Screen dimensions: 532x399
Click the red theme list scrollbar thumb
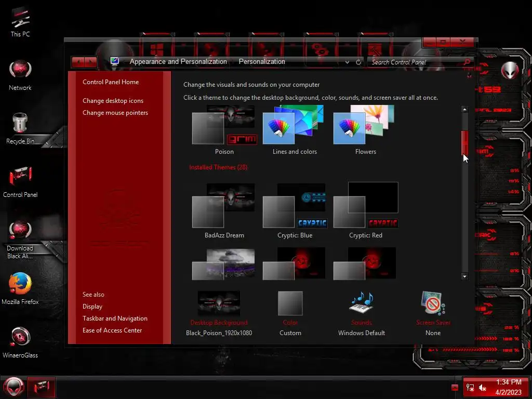pos(464,143)
